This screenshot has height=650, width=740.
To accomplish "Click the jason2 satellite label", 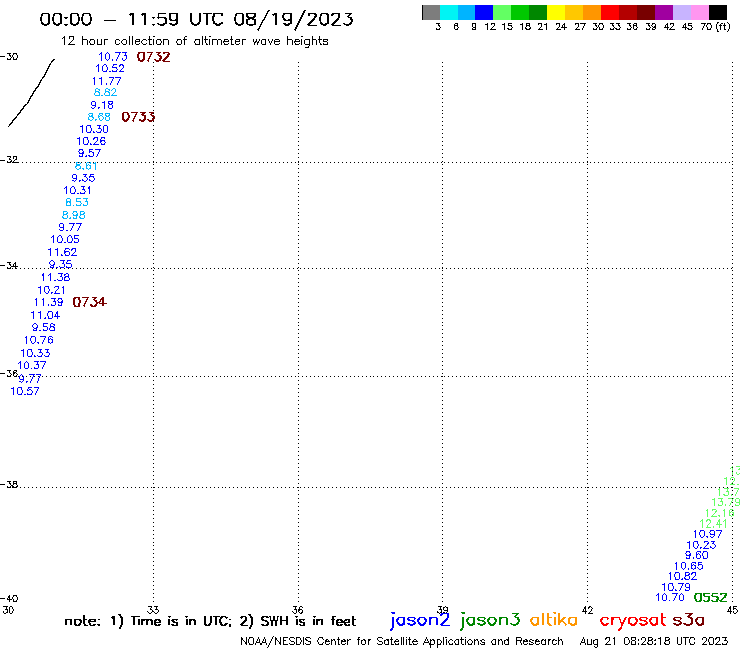I will click(420, 620).
